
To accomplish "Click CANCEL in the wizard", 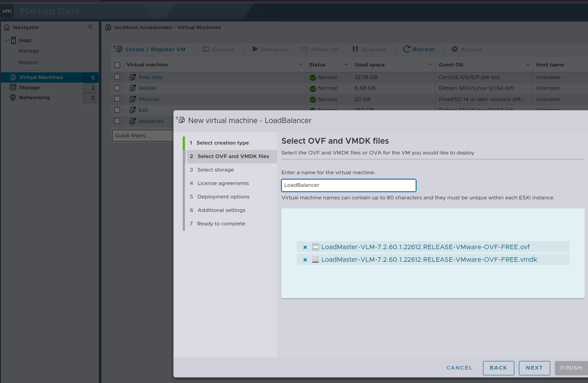I will 459,368.
